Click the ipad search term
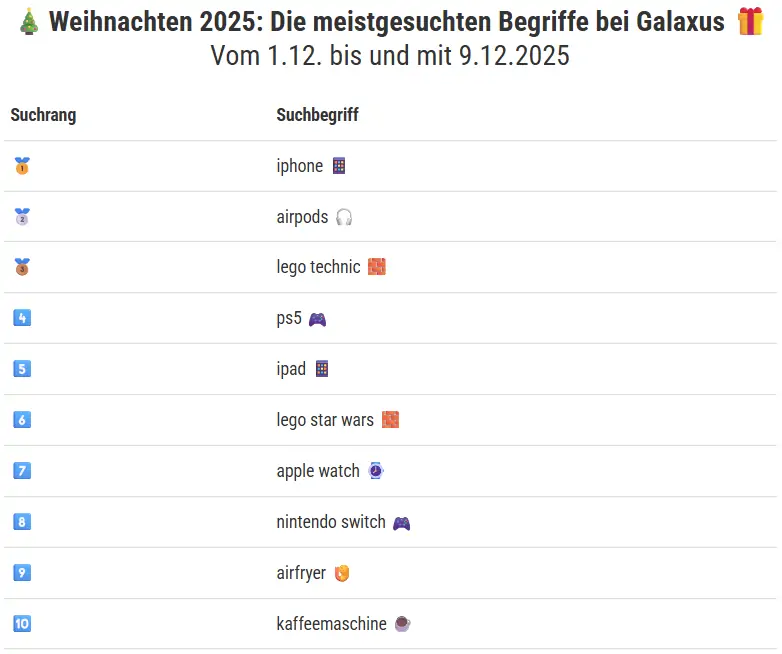The width and height of the screenshot is (782, 654). 291,369
